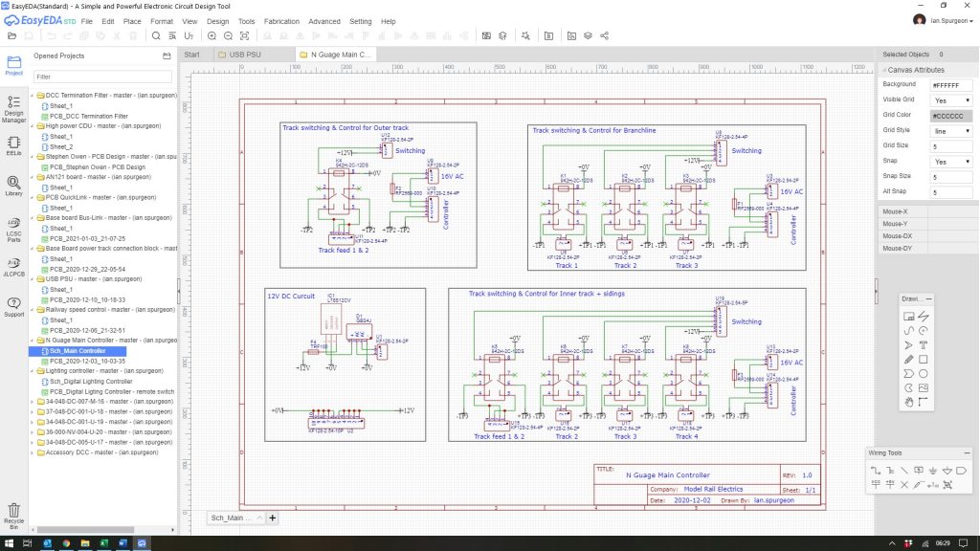The image size is (980, 551).
Task: Select the Ellipse drawing tool
Action: tap(924, 374)
